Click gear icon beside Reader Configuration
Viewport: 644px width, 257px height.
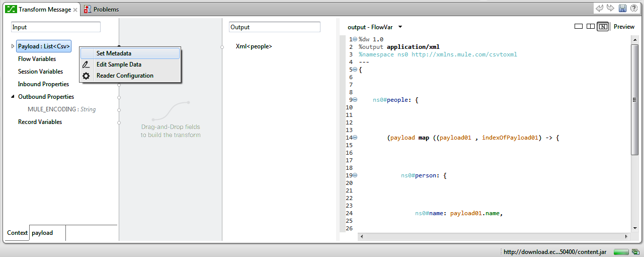pyautogui.click(x=87, y=76)
